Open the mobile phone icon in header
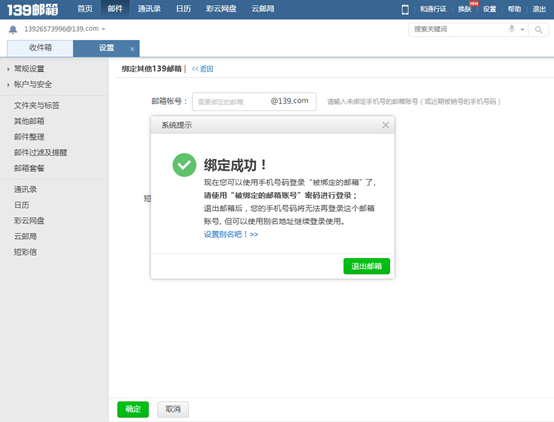The image size is (554, 422). [x=405, y=10]
